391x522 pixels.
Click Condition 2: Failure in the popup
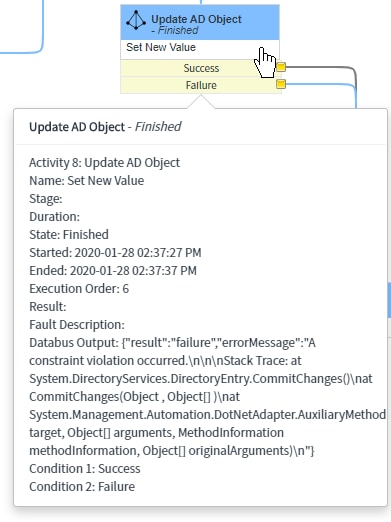point(82,487)
